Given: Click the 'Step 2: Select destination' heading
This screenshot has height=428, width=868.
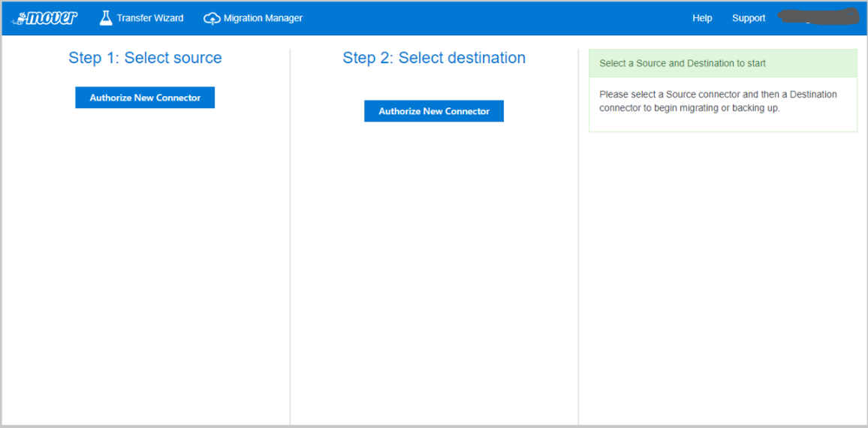Looking at the screenshot, I should [x=434, y=58].
